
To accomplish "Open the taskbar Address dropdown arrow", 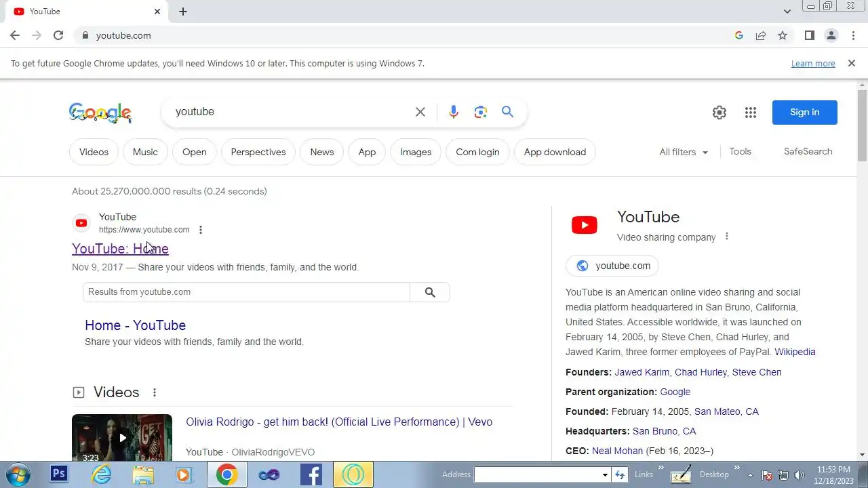I will [605, 475].
